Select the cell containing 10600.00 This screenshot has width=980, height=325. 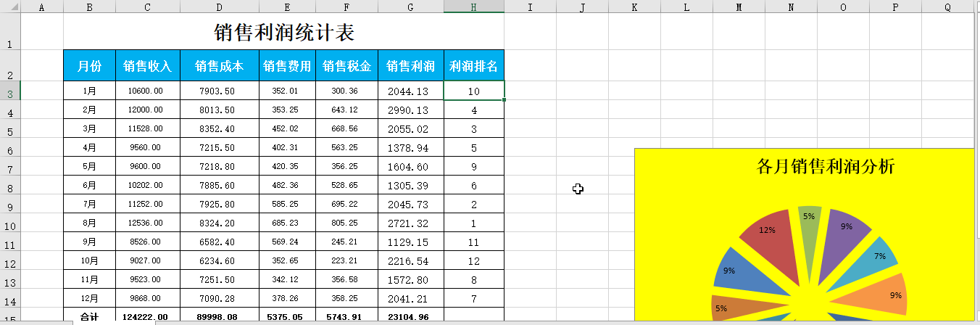click(148, 91)
